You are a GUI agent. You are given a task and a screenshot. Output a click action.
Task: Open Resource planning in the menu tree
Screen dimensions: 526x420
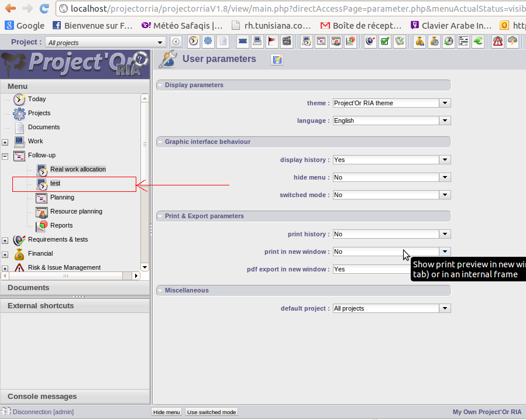coord(75,211)
